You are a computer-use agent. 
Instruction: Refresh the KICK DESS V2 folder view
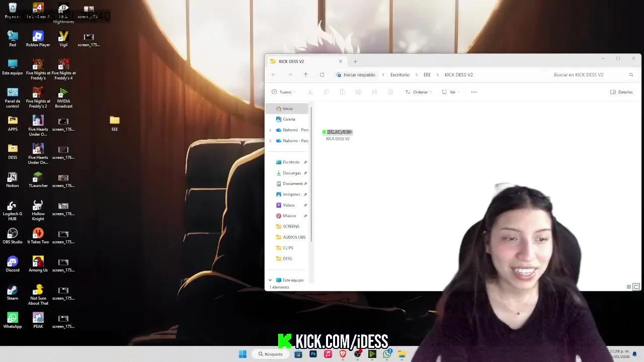(322, 75)
